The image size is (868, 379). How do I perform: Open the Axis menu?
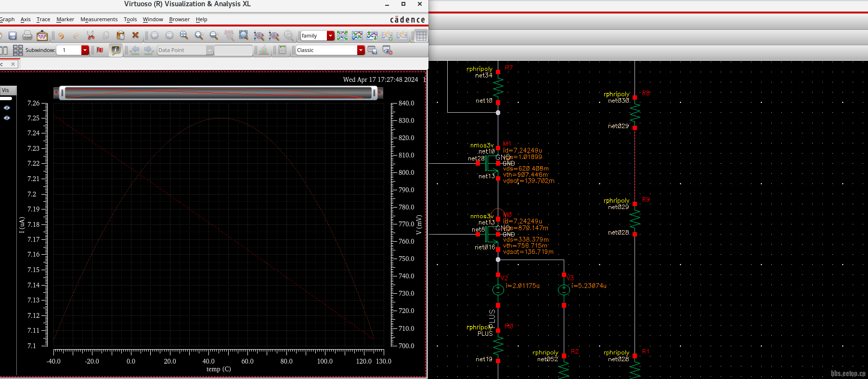(x=26, y=19)
